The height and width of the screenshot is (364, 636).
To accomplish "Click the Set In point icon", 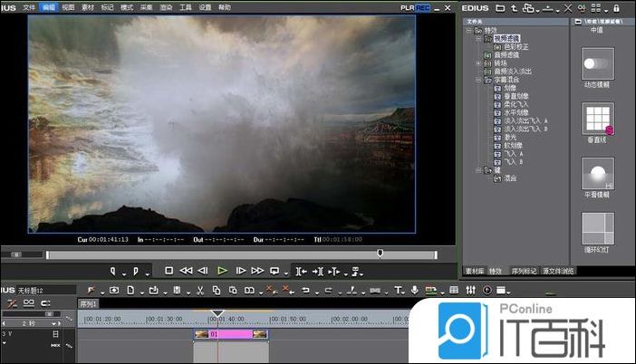I will pos(113,270).
